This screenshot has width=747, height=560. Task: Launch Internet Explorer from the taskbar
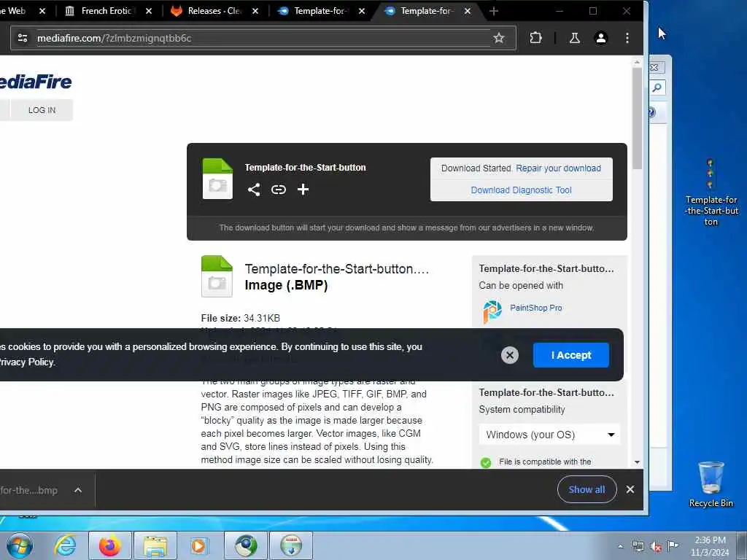[x=65, y=545]
